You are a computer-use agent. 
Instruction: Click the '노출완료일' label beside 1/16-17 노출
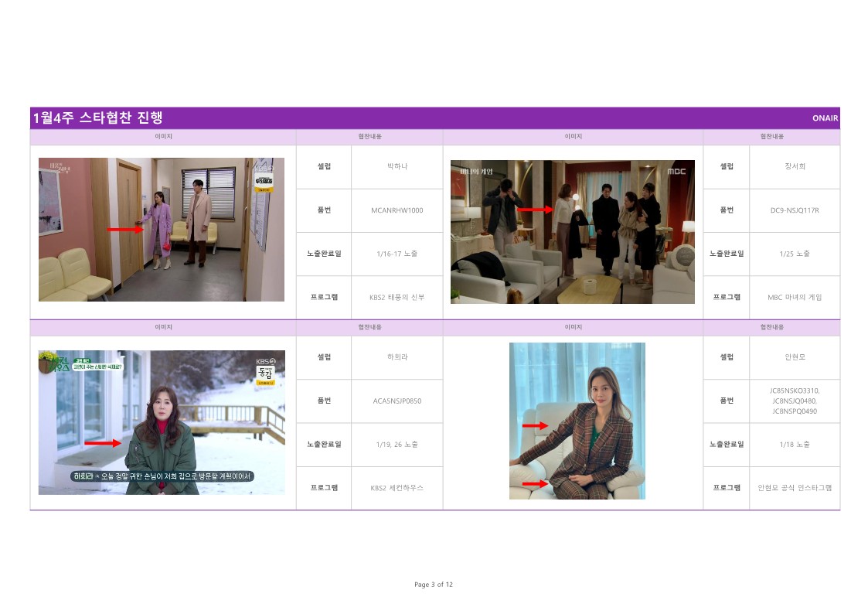click(324, 254)
